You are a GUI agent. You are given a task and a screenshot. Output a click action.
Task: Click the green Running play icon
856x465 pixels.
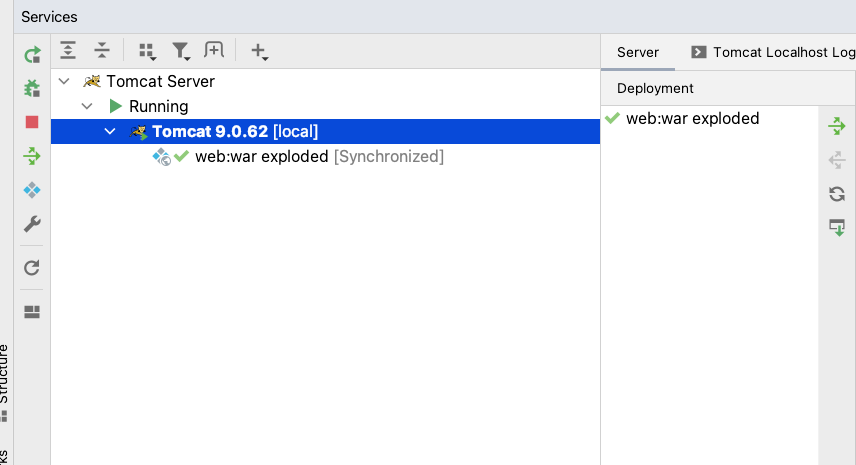point(115,106)
